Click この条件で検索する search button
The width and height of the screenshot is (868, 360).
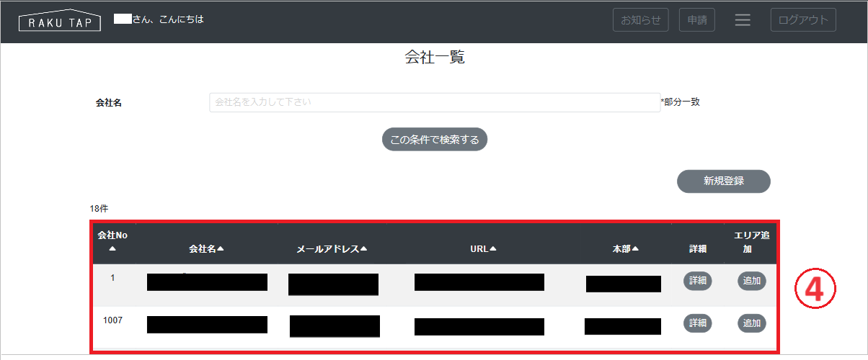pyautogui.click(x=435, y=140)
